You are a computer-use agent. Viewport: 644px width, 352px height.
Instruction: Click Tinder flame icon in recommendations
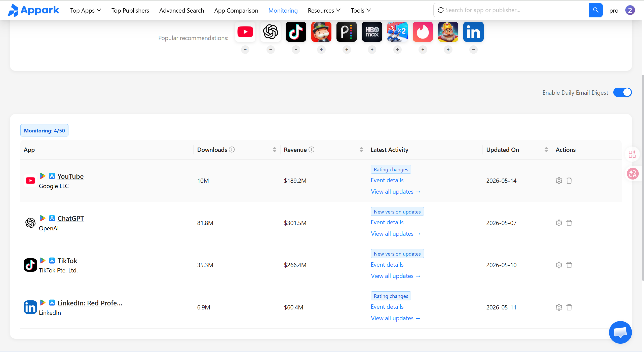[x=423, y=32]
